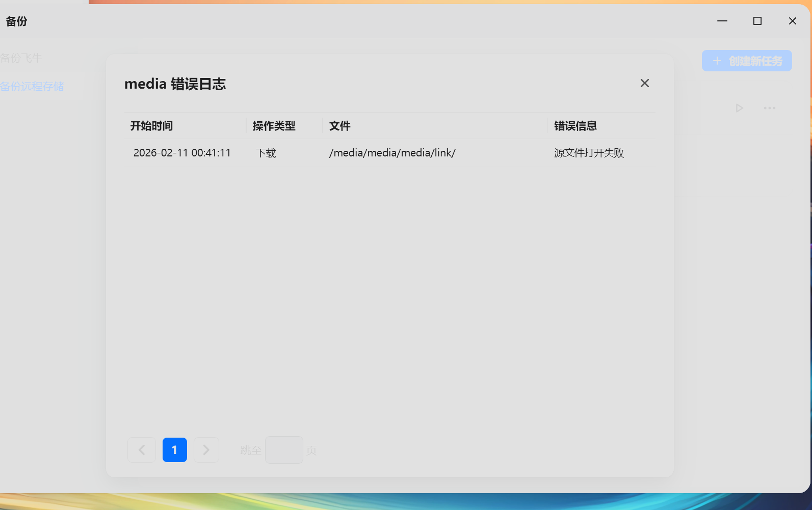Image resolution: width=812 pixels, height=510 pixels.
Task: Click the 创建新任务 button
Action: click(747, 61)
